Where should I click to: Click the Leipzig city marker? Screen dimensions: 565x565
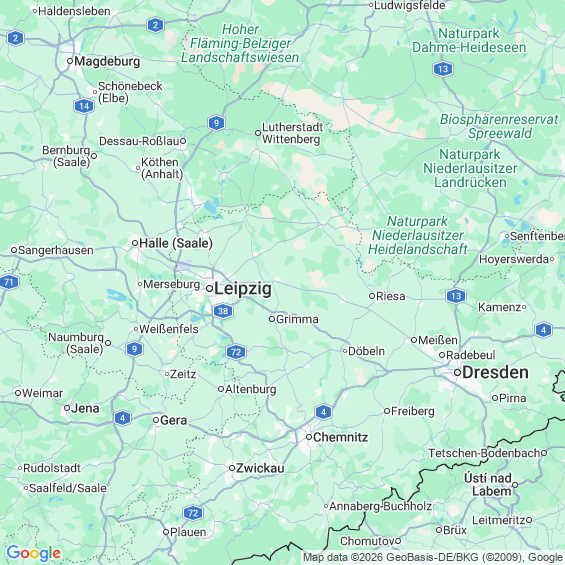coord(209,288)
